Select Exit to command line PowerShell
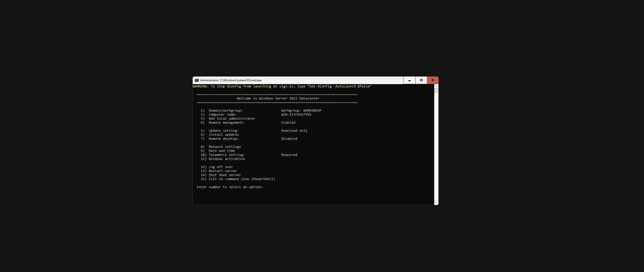The image size is (644, 272). [237, 179]
